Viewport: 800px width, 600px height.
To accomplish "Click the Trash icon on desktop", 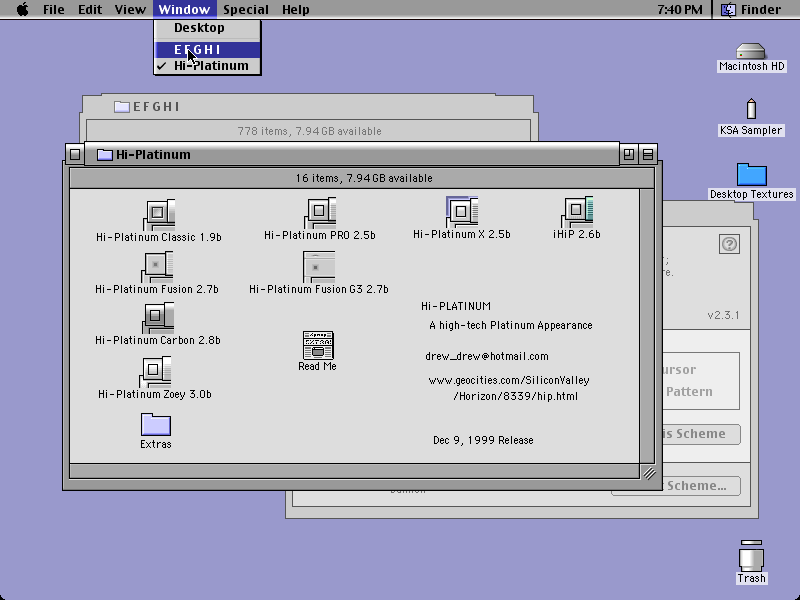I will coord(752,556).
